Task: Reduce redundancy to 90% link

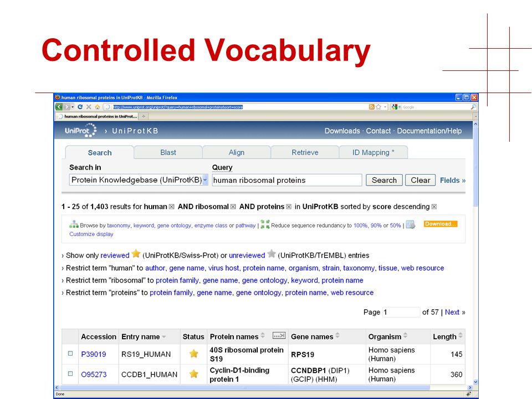Action: coord(376,226)
